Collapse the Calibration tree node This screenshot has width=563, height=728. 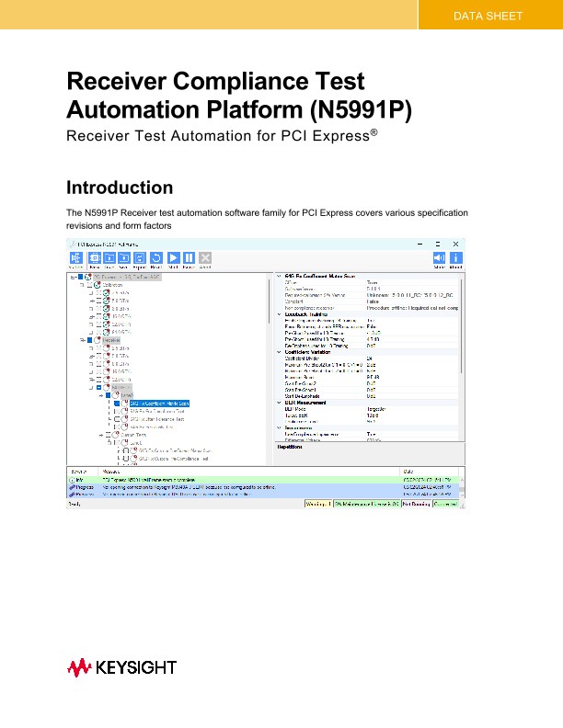click(82, 285)
